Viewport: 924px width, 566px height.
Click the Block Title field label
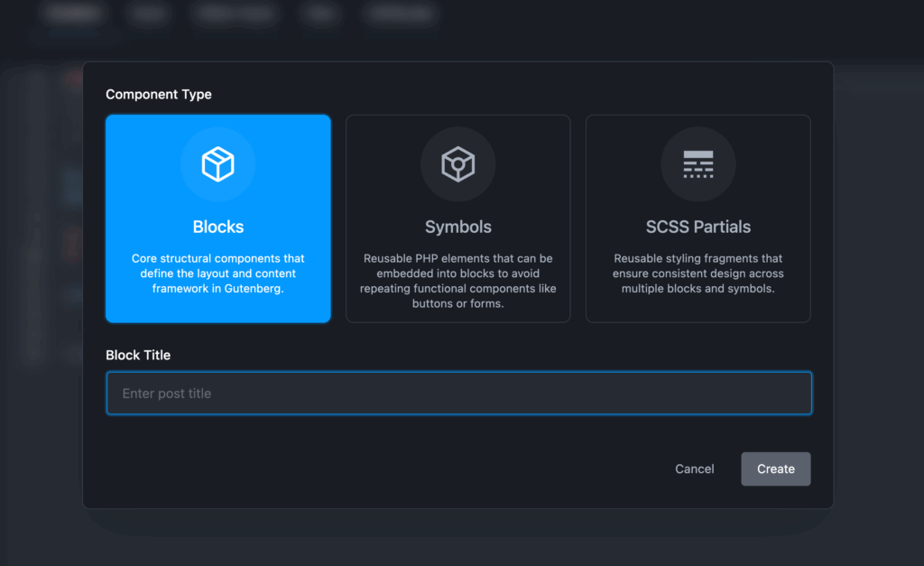[138, 355]
